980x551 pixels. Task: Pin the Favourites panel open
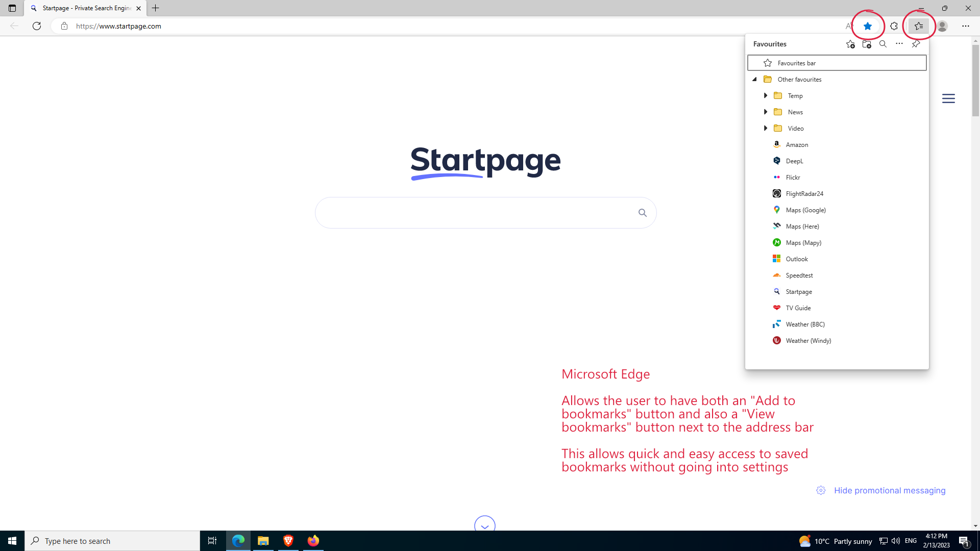915,44
